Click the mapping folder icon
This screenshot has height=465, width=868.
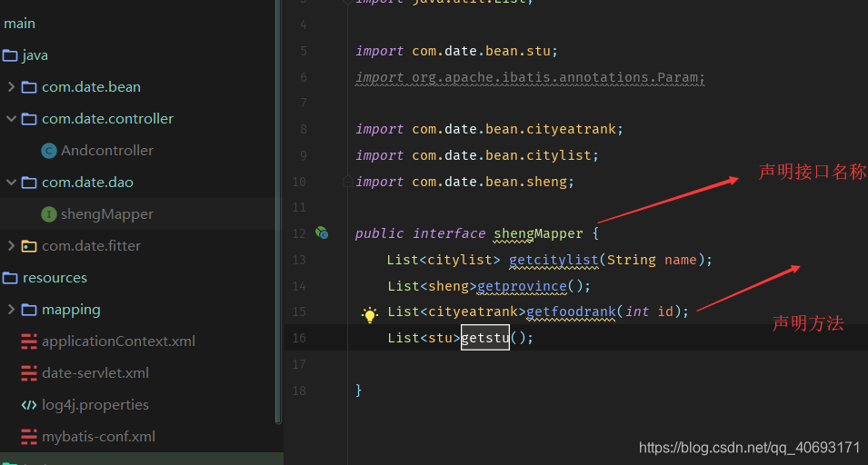pos(29,310)
